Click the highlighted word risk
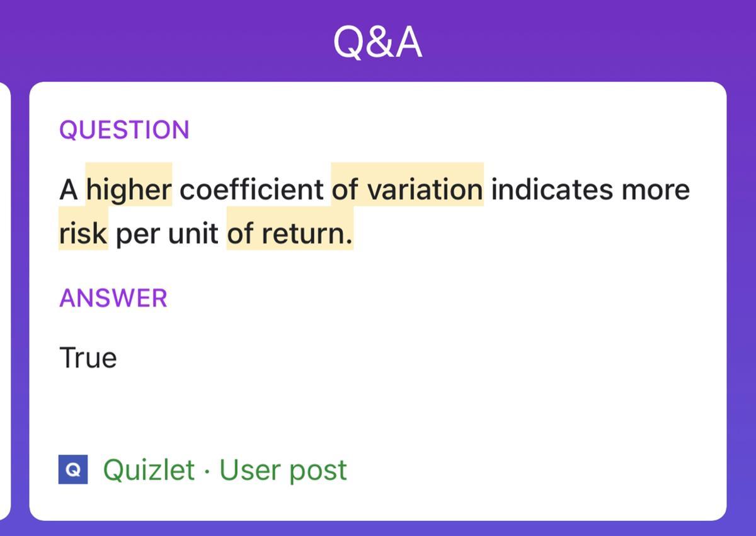The height and width of the screenshot is (536, 756). (x=83, y=233)
